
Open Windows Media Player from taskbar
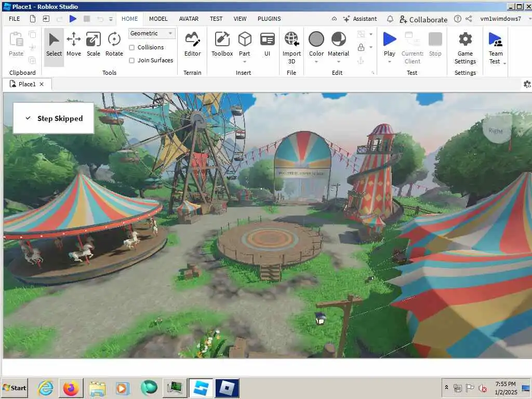[122, 388]
